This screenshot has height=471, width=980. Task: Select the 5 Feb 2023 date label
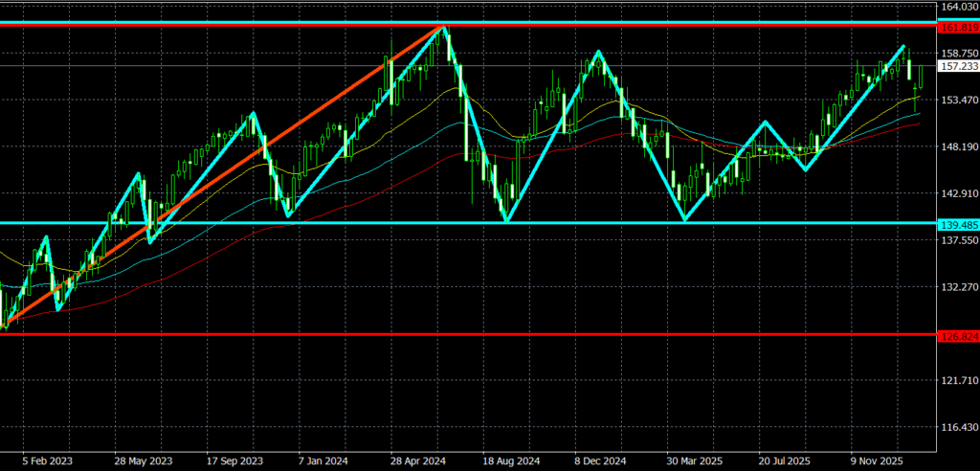coord(46,460)
